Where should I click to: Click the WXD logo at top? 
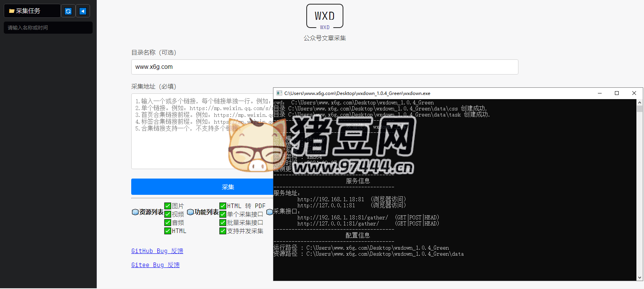(324, 16)
